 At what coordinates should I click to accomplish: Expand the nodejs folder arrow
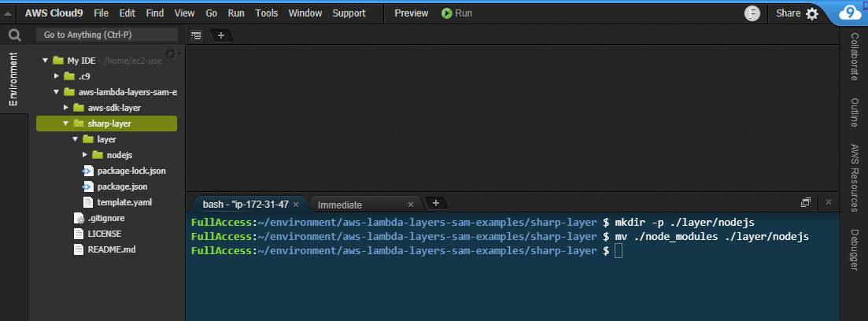point(85,155)
